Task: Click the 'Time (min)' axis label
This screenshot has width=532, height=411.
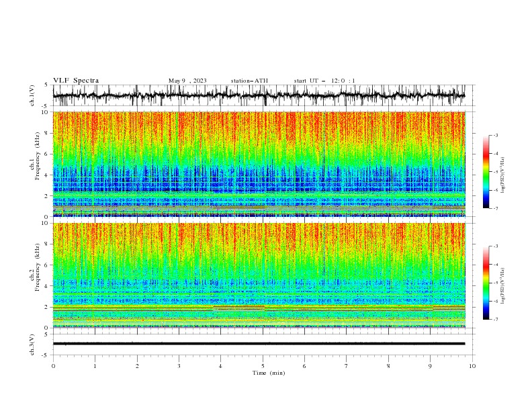Action: tap(269, 373)
